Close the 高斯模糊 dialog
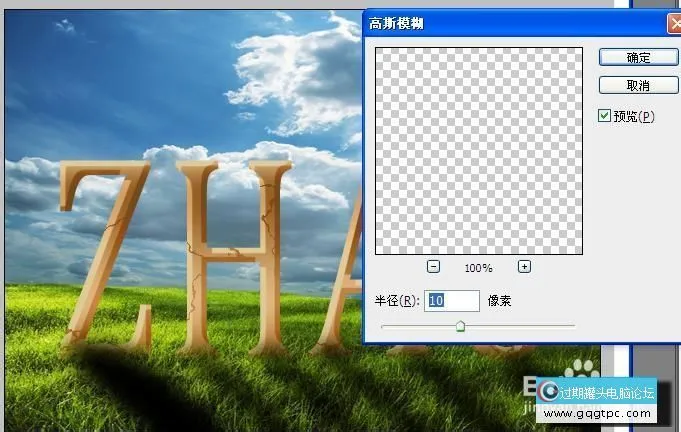 [x=674, y=24]
